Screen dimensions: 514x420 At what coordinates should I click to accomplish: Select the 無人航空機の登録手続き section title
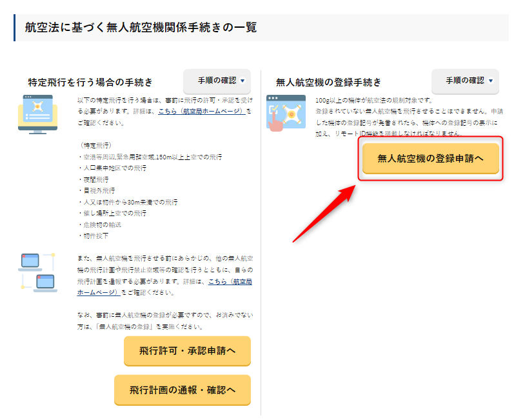(328, 83)
